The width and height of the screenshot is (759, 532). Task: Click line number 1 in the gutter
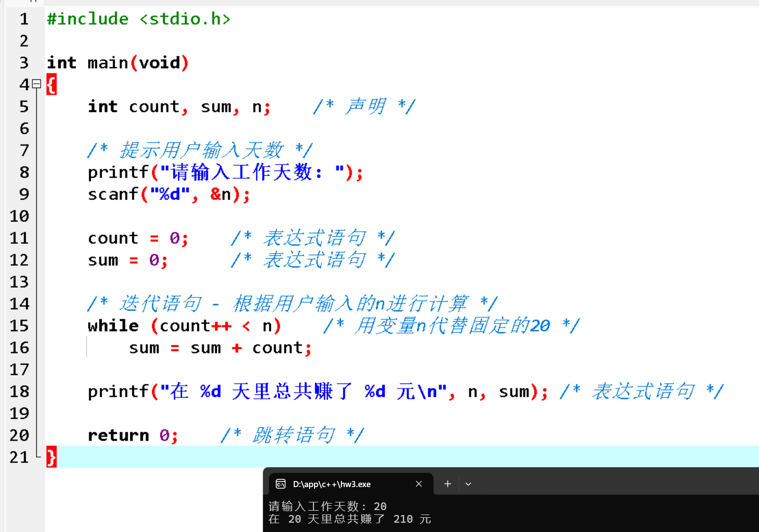coord(24,19)
